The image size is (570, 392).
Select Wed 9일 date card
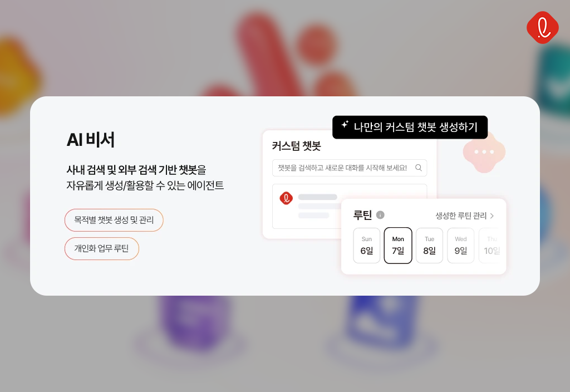pos(460,246)
